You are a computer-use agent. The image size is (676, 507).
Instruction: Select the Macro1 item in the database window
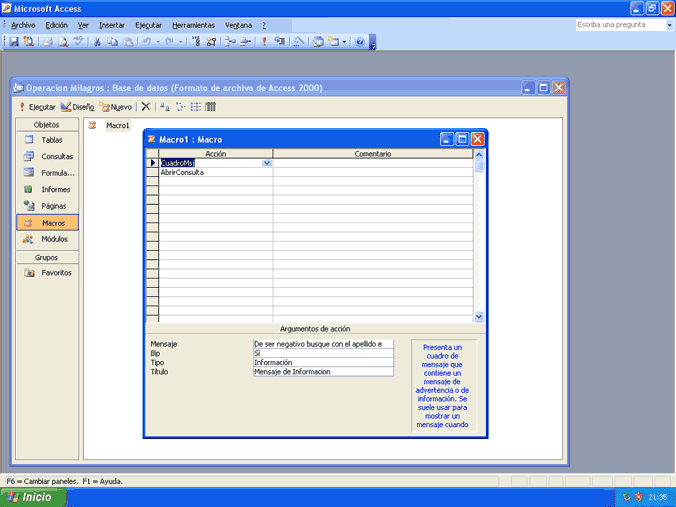pyautogui.click(x=117, y=125)
